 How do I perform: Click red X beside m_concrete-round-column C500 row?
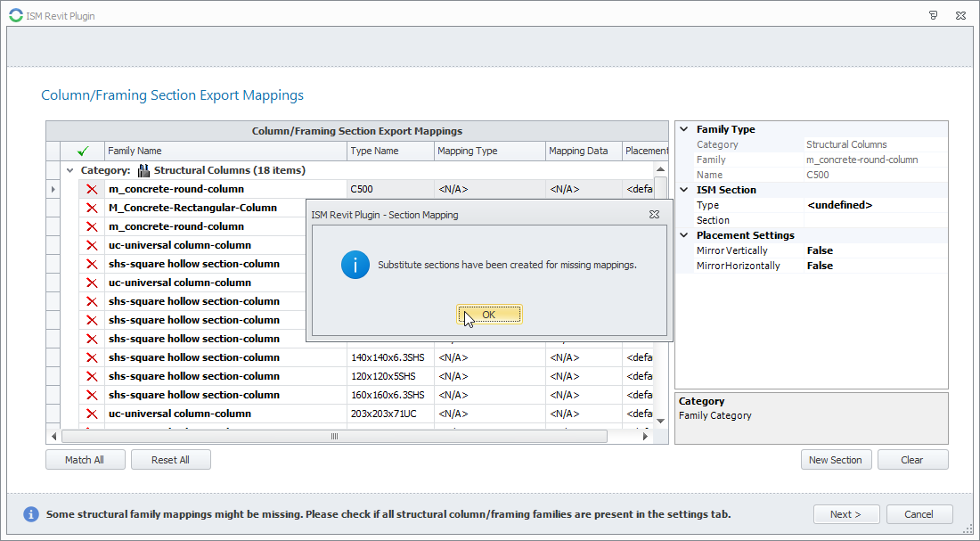coord(91,189)
